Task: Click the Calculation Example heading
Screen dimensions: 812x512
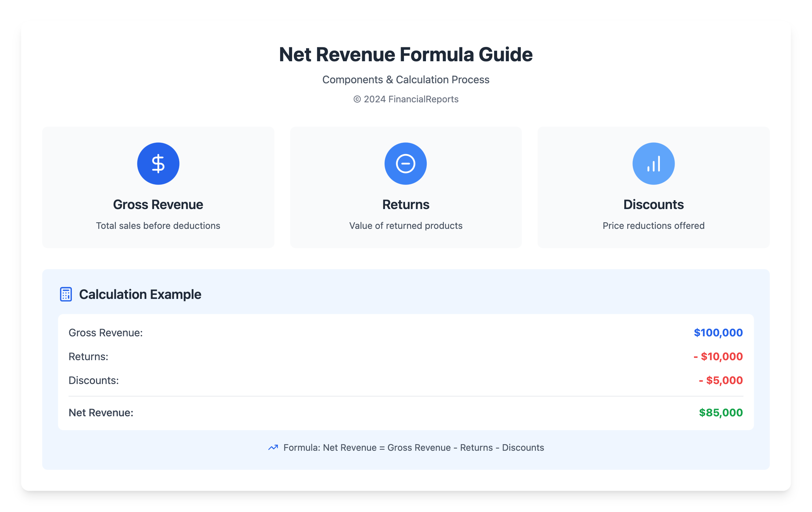Action: coord(140,294)
